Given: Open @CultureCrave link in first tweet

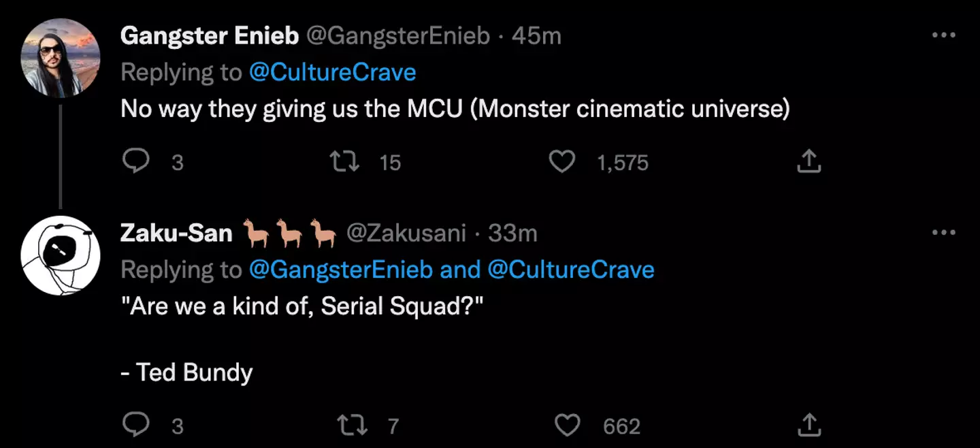Looking at the screenshot, I should pyautogui.click(x=332, y=72).
